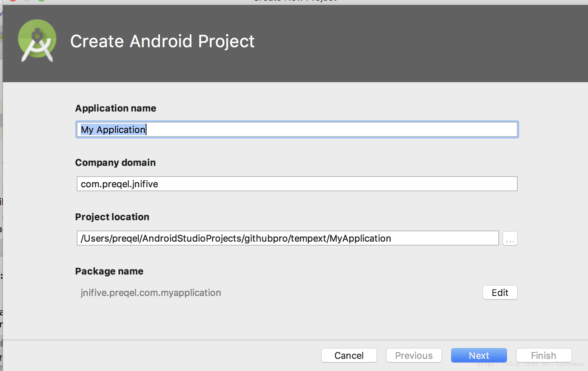
Task: Click the Android Studio logo icon
Action: [37, 41]
